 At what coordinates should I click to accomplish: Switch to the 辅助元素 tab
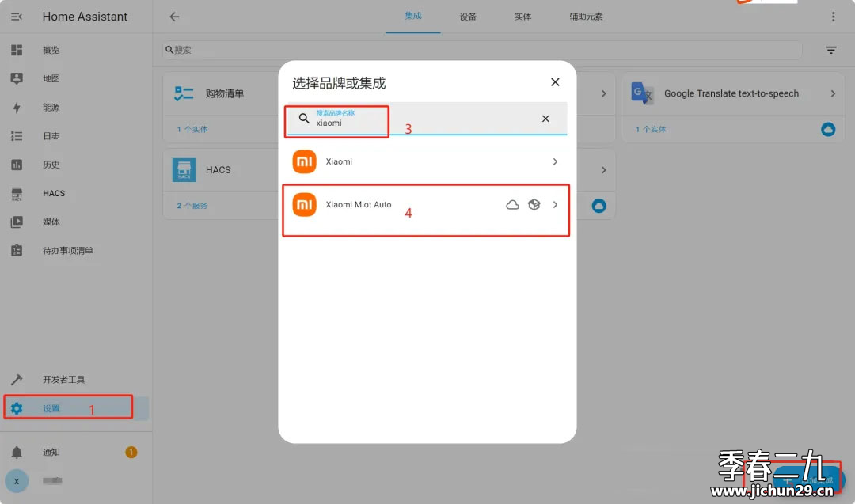coord(586,17)
